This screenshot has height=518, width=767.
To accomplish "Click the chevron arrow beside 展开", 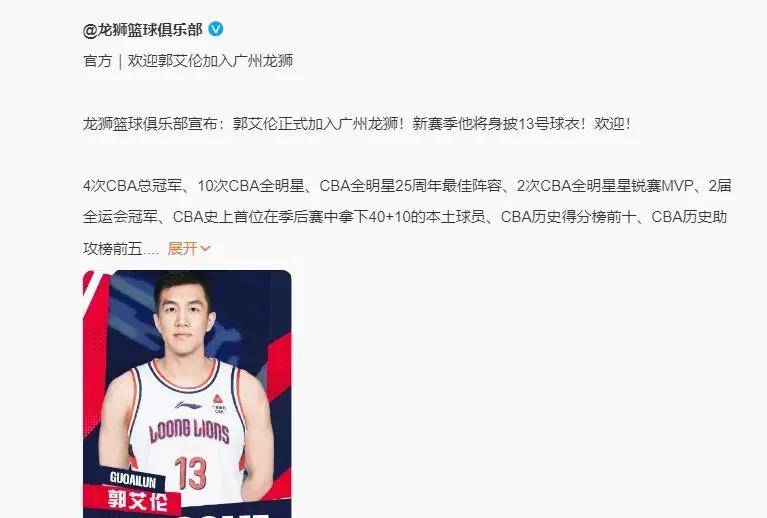I will 205,248.
